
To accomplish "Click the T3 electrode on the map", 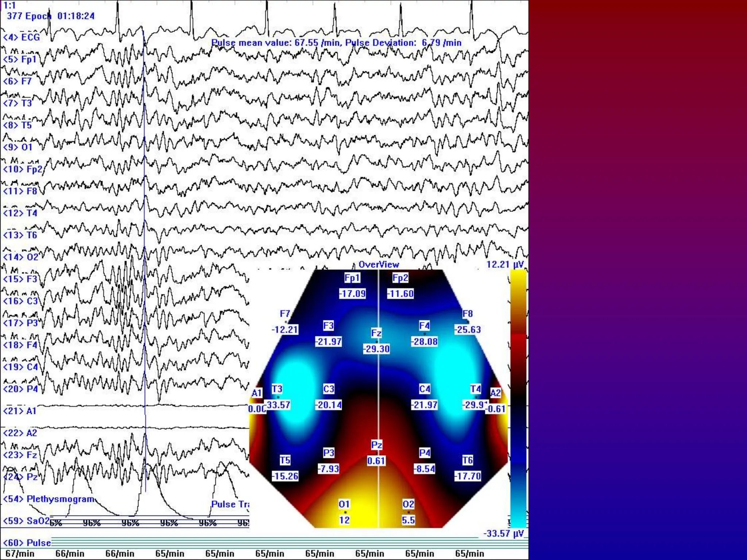I will 277,389.
